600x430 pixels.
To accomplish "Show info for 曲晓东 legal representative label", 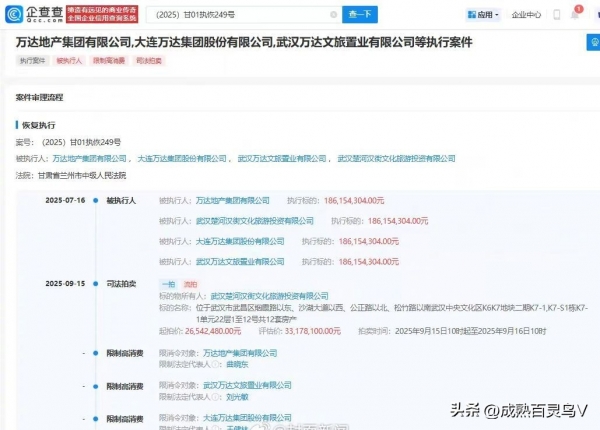I will (216, 365).
